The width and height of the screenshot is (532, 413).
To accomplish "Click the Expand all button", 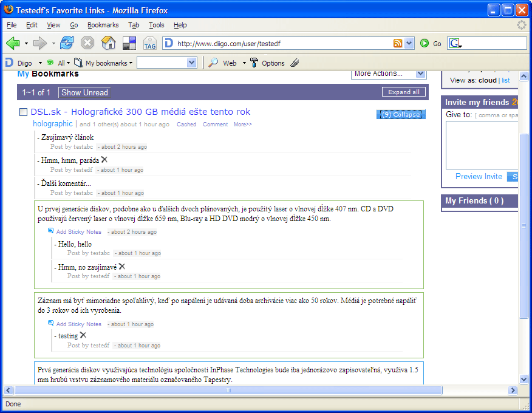I will [404, 92].
